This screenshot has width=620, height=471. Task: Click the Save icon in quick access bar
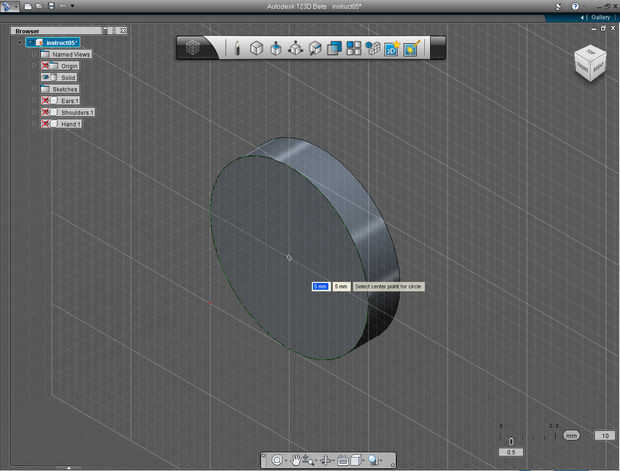(x=51, y=6)
